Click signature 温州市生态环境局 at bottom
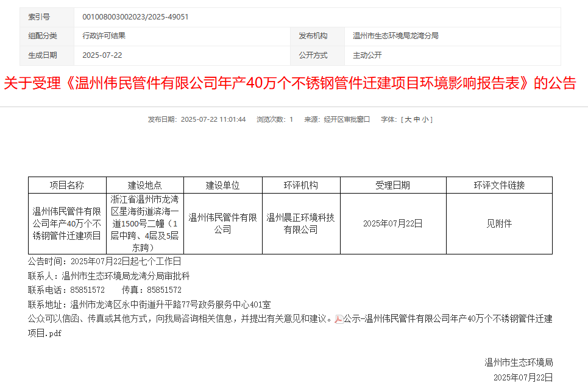This screenshot has width=588, height=389. click(519, 363)
